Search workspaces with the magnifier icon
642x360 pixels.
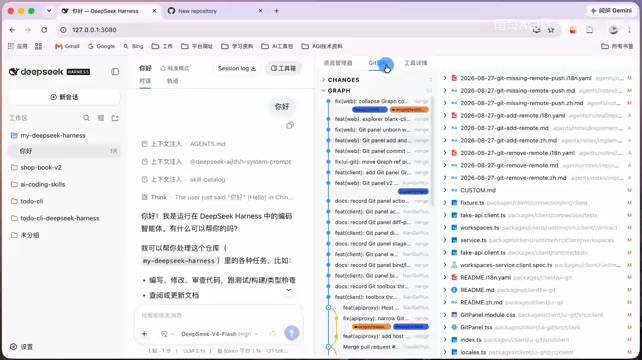[x=86, y=118]
